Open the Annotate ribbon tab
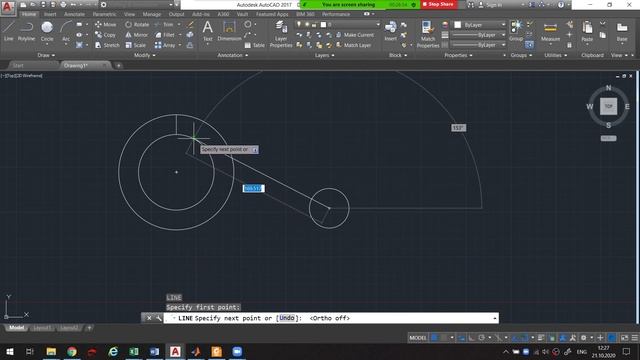 [74, 14]
